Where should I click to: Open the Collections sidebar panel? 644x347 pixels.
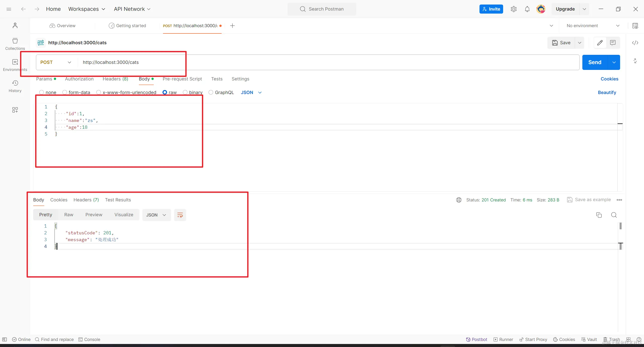(15, 44)
